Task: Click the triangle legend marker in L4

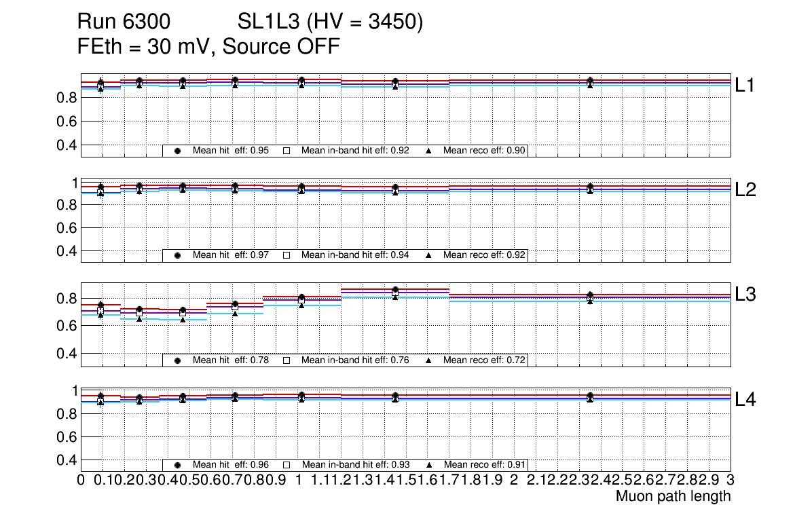Action: point(428,465)
